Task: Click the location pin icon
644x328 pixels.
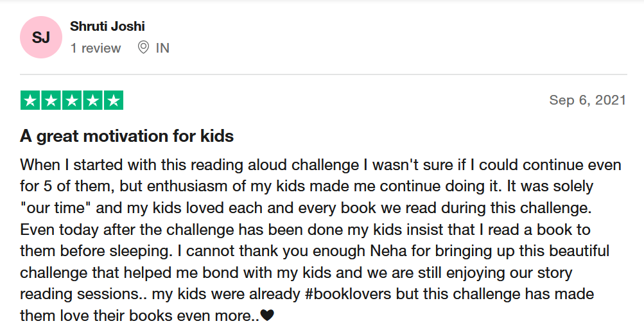Action: click(x=143, y=47)
